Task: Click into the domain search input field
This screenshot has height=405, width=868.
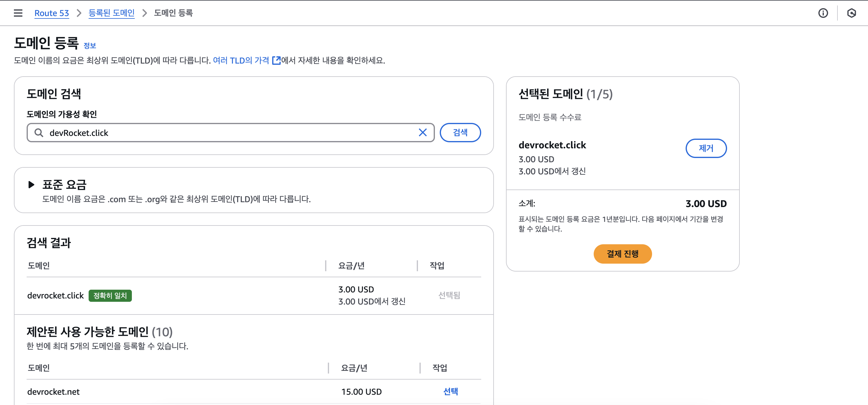Action: click(229, 133)
